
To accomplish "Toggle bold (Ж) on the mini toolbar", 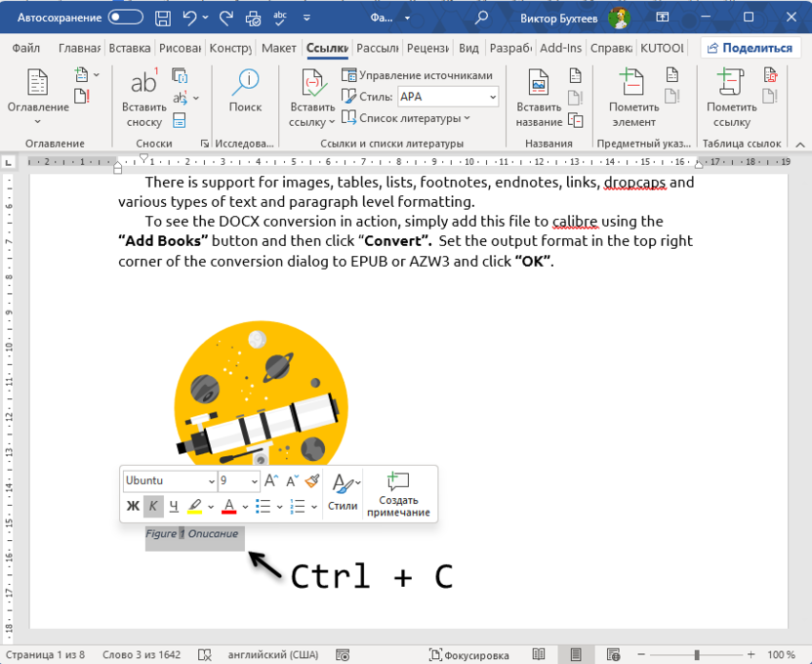I will (x=133, y=506).
